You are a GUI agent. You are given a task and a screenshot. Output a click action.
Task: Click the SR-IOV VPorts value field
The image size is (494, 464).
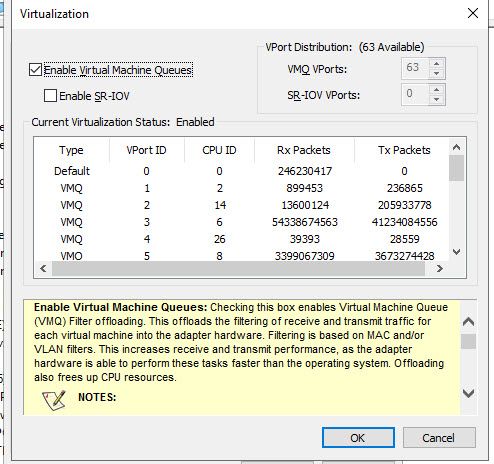click(x=416, y=94)
